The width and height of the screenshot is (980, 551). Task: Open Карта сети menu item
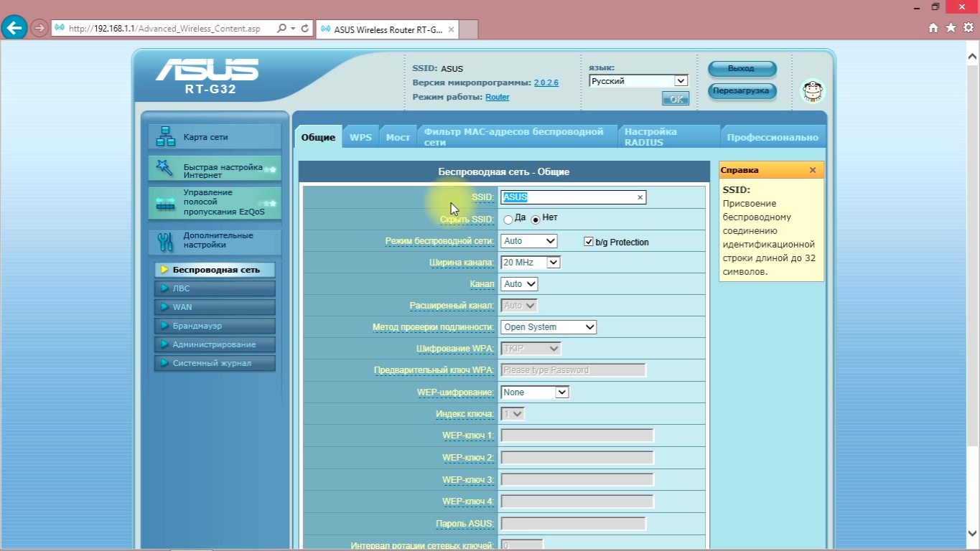coord(215,136)
